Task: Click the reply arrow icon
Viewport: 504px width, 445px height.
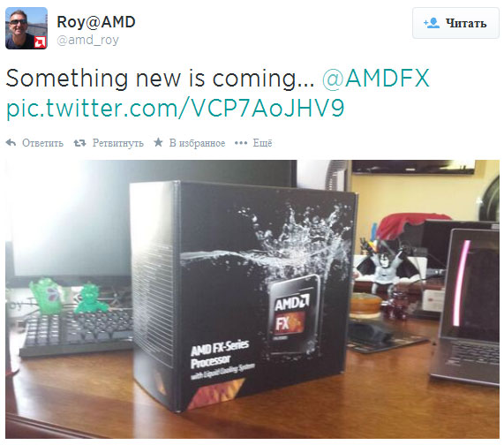Action: click(11, 142)
